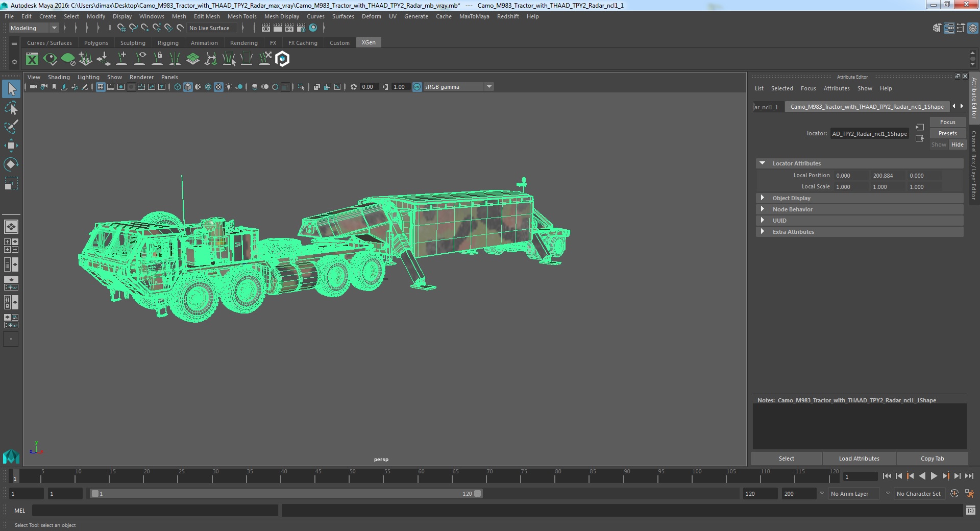
Task: Open the Modeling menu set dropdown
Action: 34,28
